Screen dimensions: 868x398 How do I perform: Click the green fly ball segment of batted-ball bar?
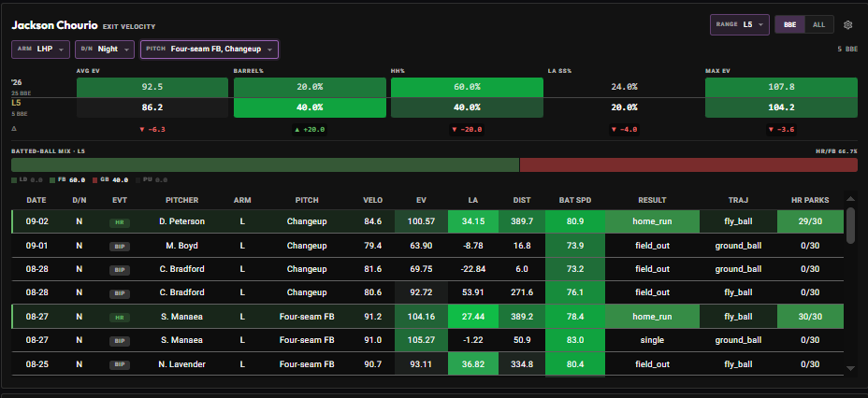pyautogui.click(x=265, y=164)
